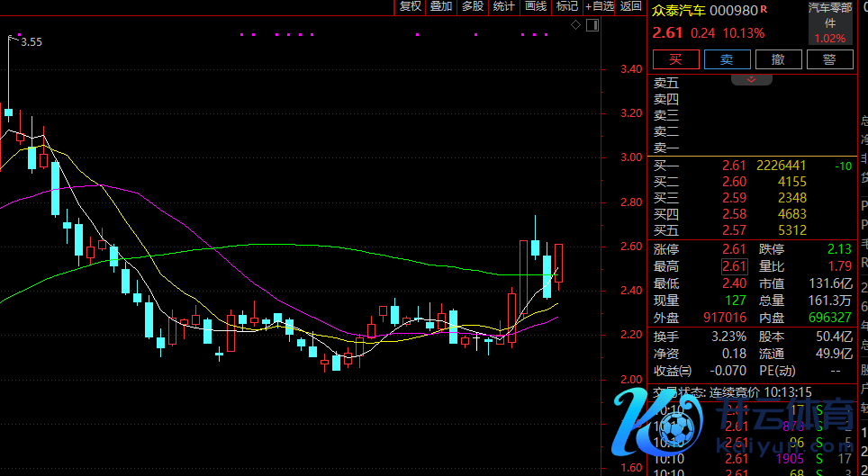The width and height of the screenshot is (868, 476).
Task: Click the 汽车零部件 sector tag
Action: click(830, 16)
